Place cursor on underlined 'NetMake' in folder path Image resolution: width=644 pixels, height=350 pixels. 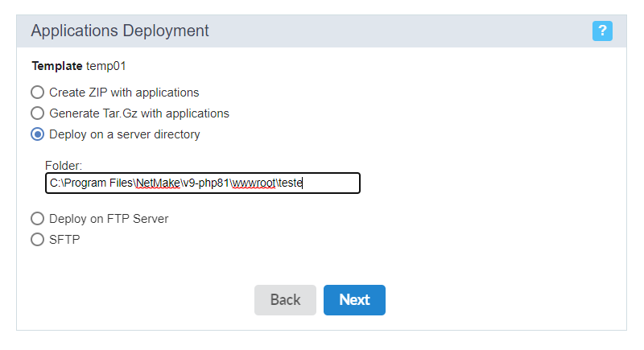click(x=158, y=183)
